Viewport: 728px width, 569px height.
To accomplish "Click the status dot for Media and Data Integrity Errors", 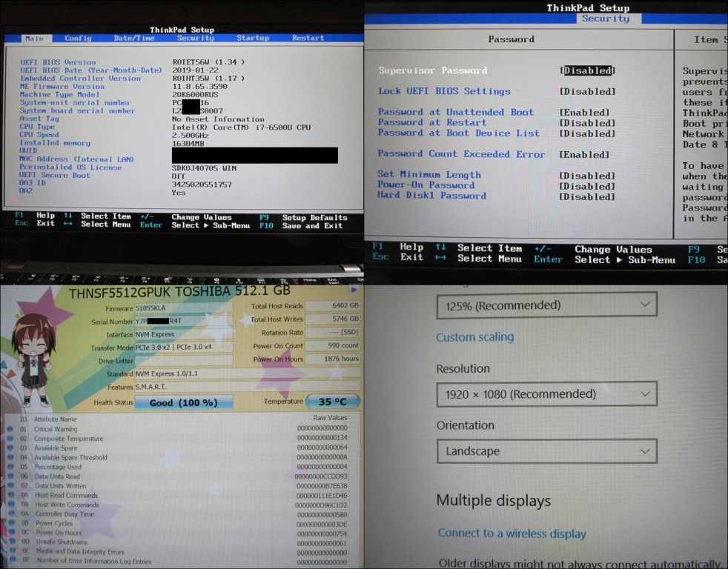I will coord(13,550).
